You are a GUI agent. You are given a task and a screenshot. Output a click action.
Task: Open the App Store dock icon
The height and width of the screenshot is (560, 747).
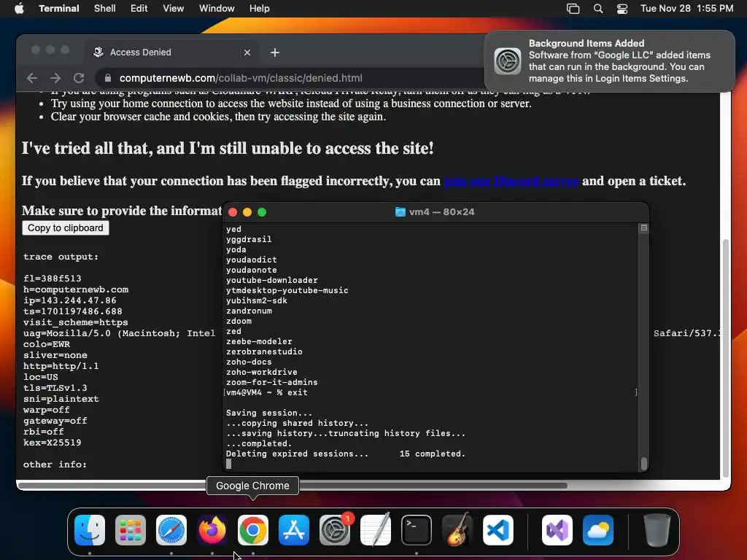click(294, 530)
